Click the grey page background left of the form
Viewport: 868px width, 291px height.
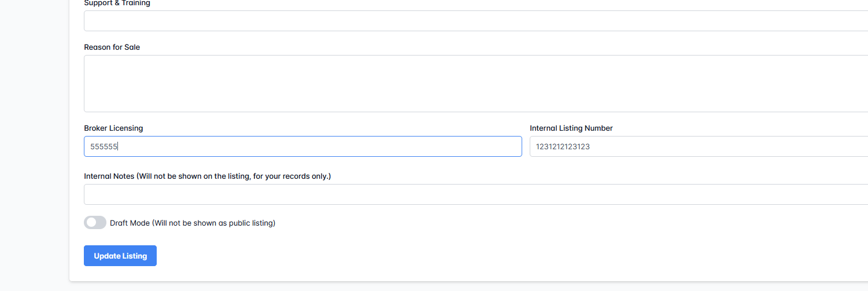(x=35, y=145)
